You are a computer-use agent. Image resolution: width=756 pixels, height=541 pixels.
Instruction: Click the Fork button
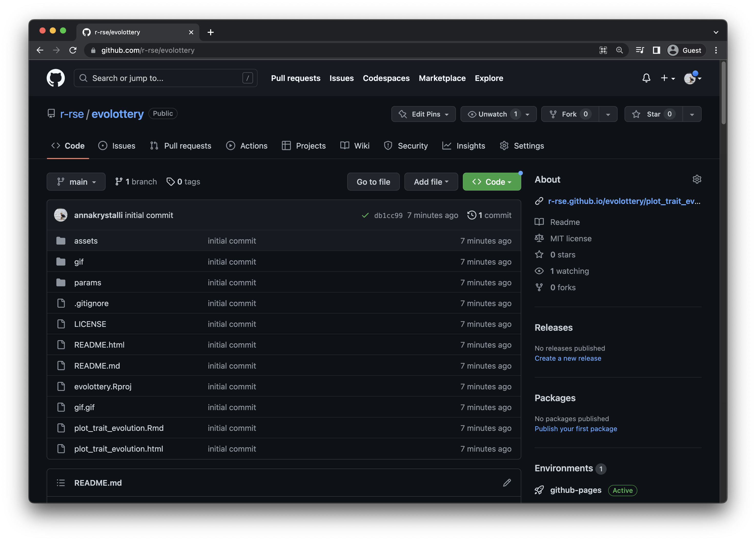tap(570, 114)
